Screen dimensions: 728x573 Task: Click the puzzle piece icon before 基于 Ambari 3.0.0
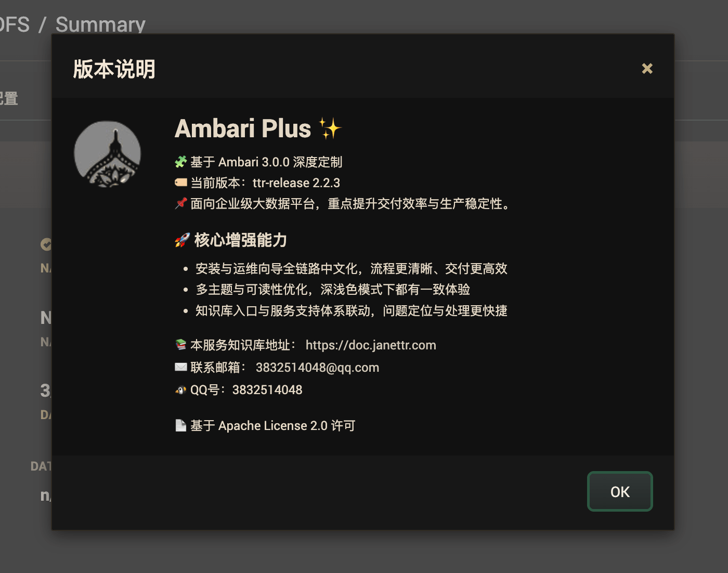click(180, 162)
